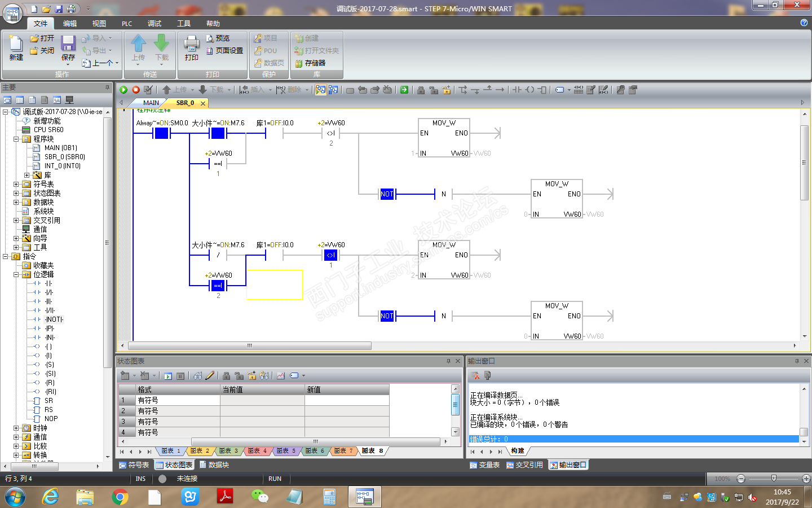
Task: Insert a branch line with the first branch icon
Action: tap(463, 90)
